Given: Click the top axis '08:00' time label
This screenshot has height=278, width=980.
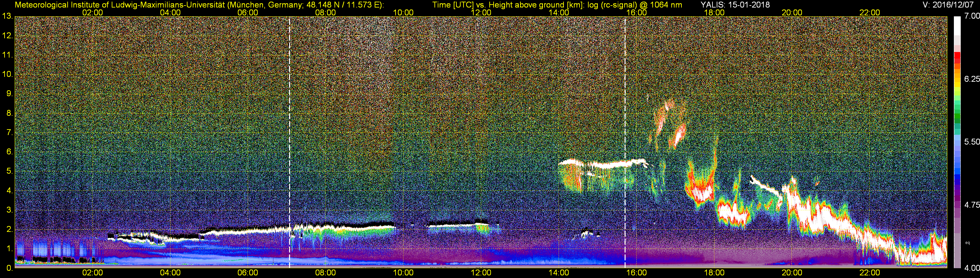Looking at the screenshot, I should coord(326,12).
